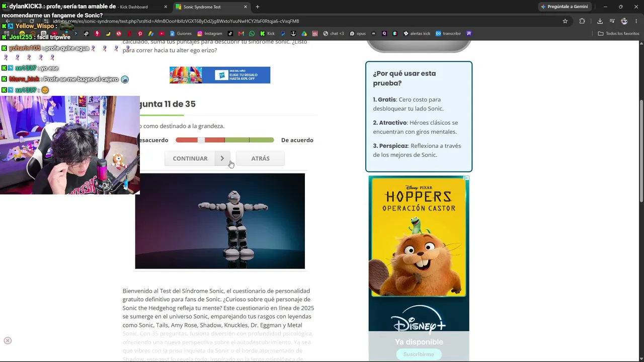Click the 'Pregúntale a Gemini' button
Image resolution: width=644 pixels, height=362 pixels.
(564, 7)
